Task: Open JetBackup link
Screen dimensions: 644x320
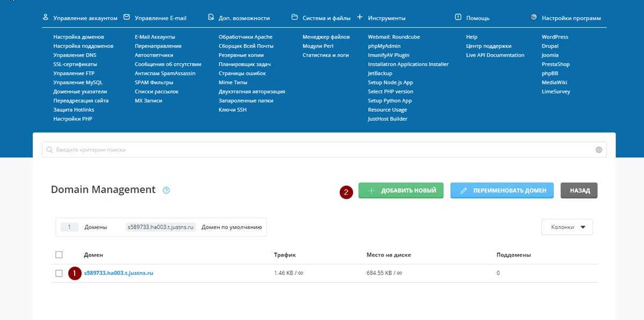Action: [x=380, y=74]
